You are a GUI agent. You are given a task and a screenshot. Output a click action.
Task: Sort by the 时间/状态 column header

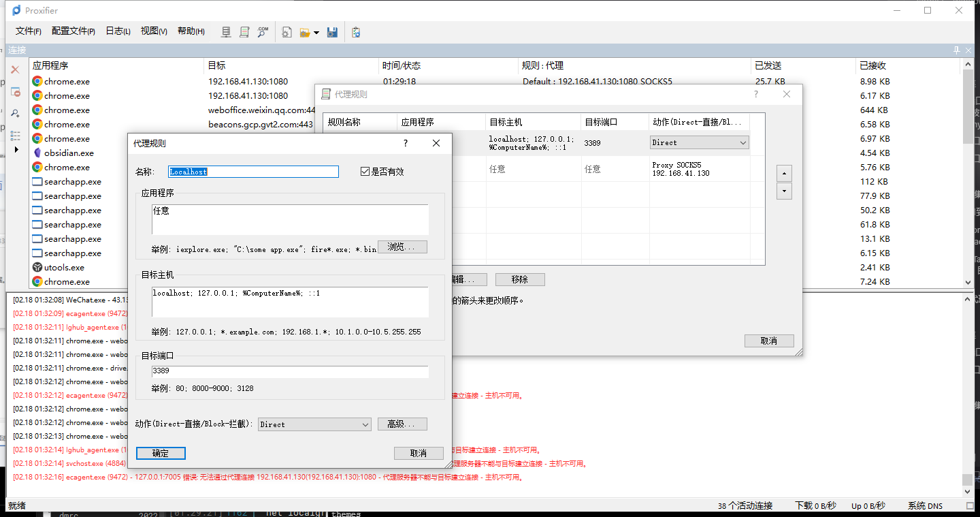[448, 65]
